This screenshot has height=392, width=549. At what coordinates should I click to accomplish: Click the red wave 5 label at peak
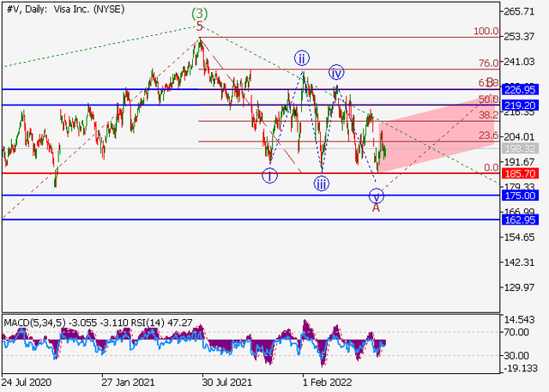(x=199, y=26)
